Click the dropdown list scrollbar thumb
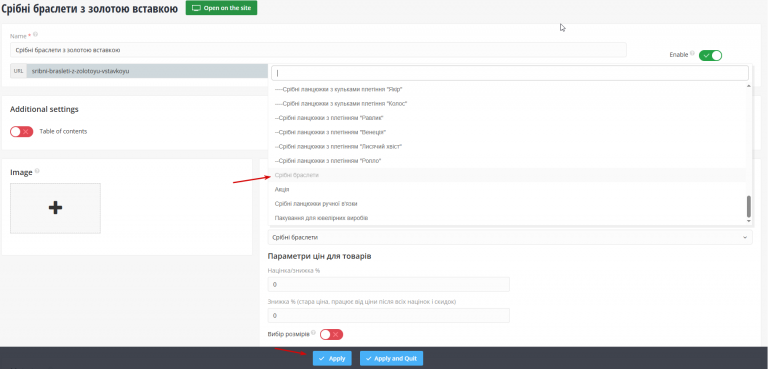The width and height of the screenshot is (768, 369). tap(748, 206)
